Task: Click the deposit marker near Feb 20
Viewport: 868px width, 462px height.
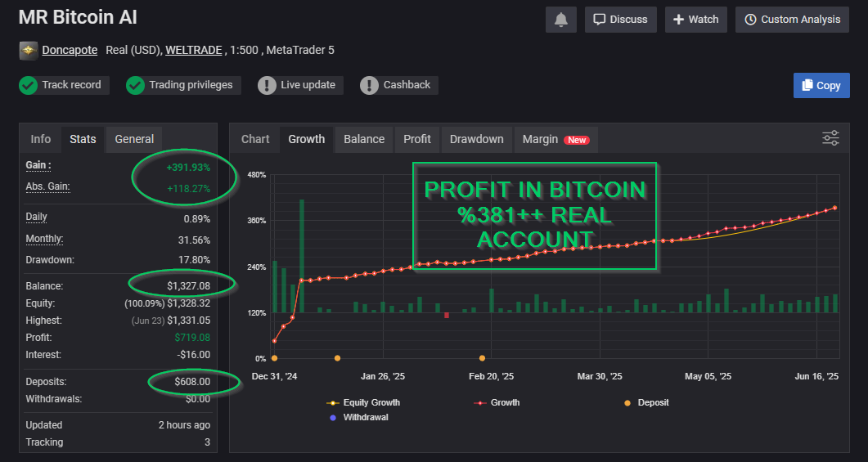Action: (482, 358)
